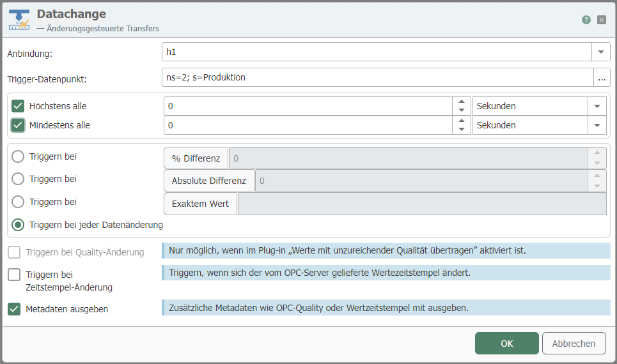Open the Mindestens alle Sekunden unit dropdown
This screenshot has width=617, height=364.
point(597,126)
